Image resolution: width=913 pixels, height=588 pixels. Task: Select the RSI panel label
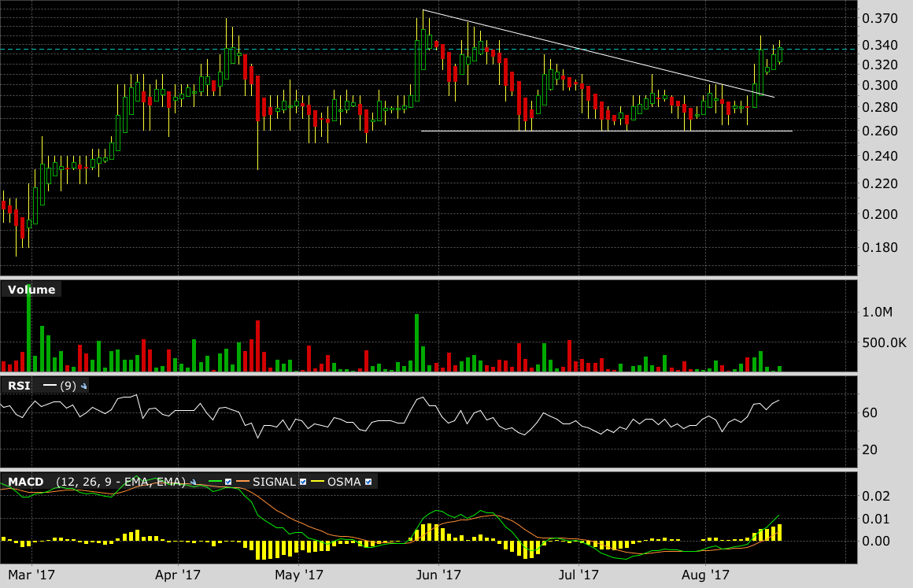(x=19, y=386)
